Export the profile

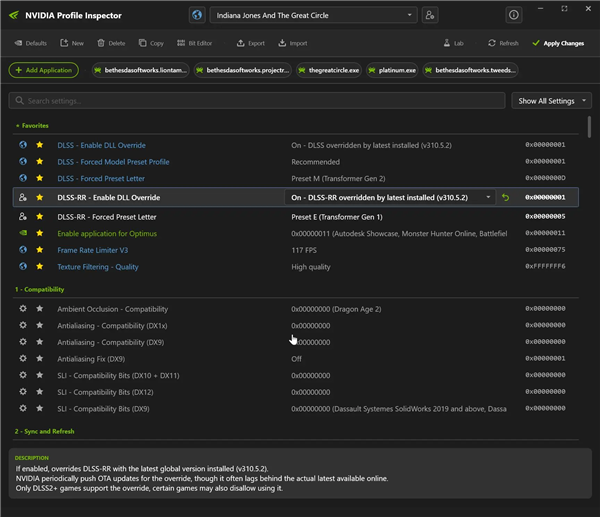pos(251,43)
